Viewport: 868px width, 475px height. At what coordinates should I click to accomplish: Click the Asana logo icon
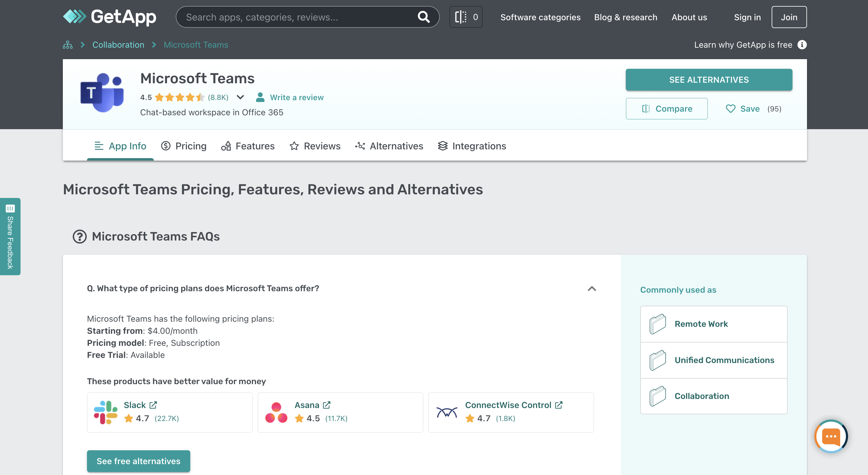tap(276, 413)
